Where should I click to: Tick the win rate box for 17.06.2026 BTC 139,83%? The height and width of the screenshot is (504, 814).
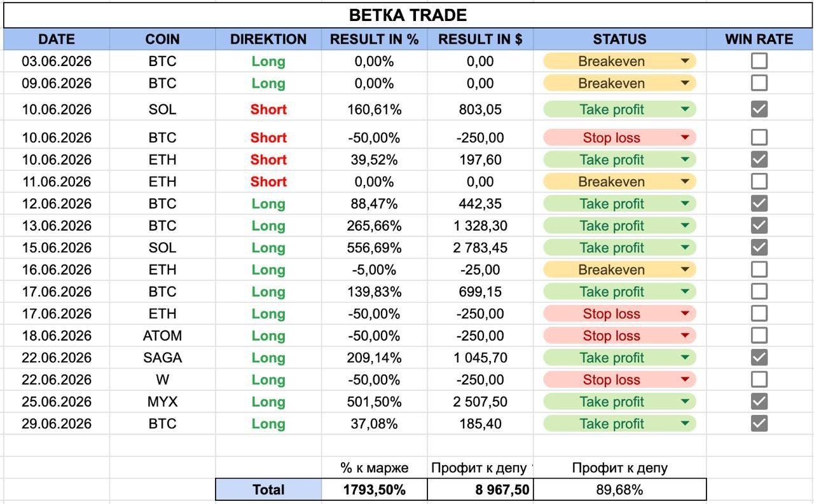click(759, 291)
